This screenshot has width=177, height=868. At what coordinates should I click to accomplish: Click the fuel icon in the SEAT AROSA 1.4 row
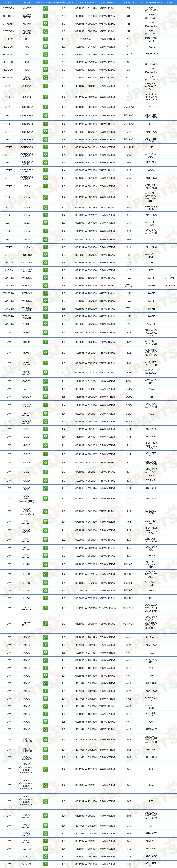tap(45, 97)
